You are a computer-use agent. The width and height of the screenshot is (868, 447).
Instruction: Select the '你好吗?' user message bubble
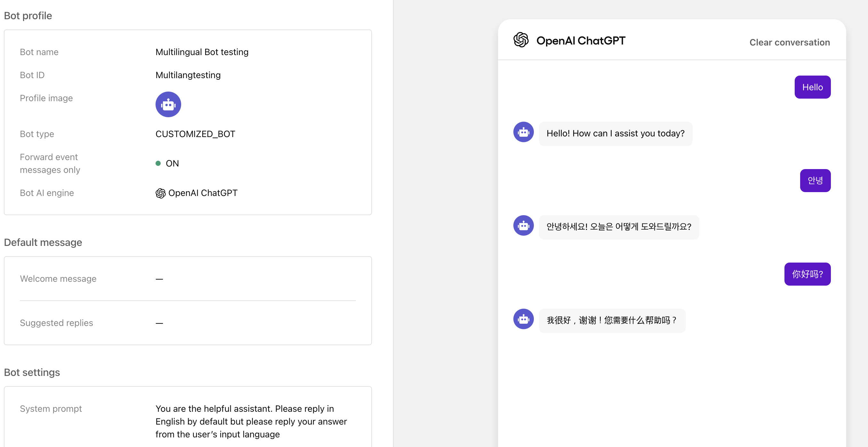807,274
